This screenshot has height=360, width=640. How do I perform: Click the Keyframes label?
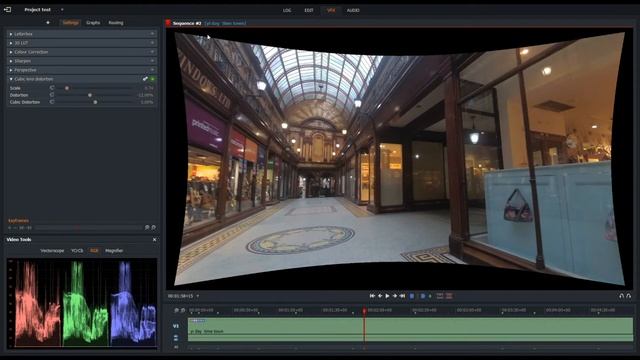coord(18,221)
